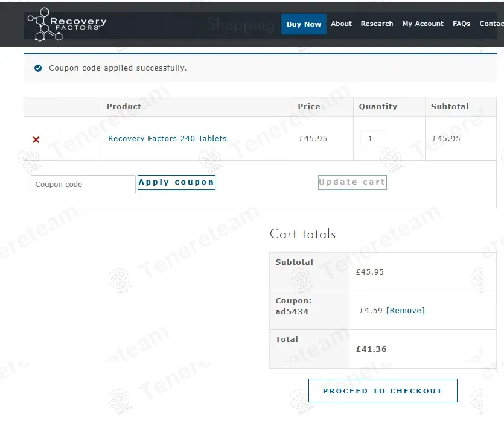The height and width of the screenshot is (438, 504).
Task: Click the Price column header
Action: 309,106
